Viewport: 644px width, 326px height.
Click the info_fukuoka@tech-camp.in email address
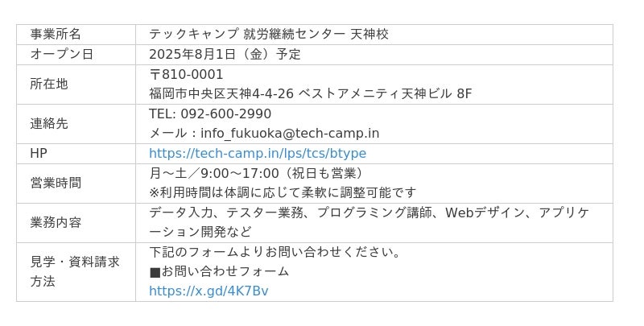point(290,134)
